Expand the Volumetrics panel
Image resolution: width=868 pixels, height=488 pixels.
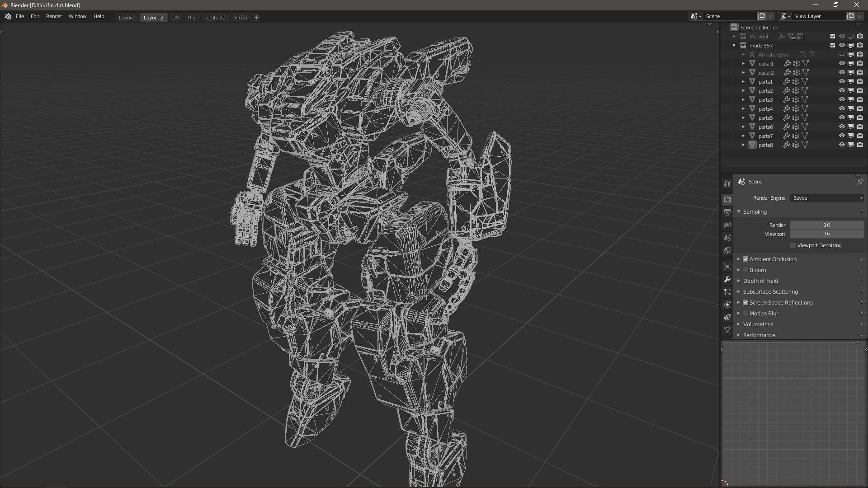pyautogui.click(x=739, y=324)
